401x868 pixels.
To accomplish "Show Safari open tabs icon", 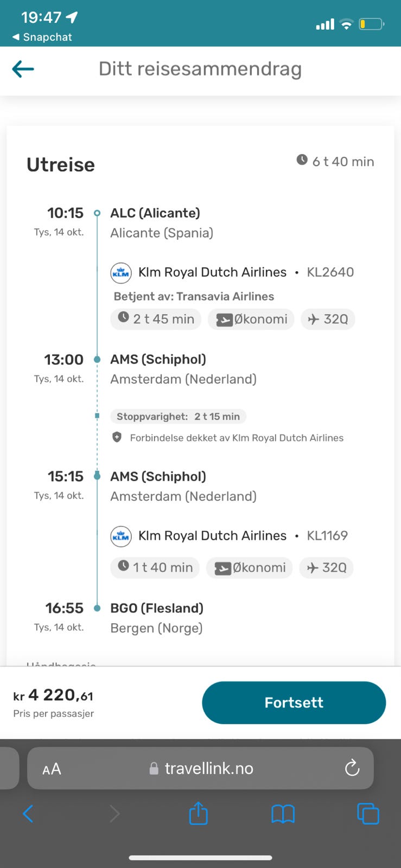I will (368, 814).
